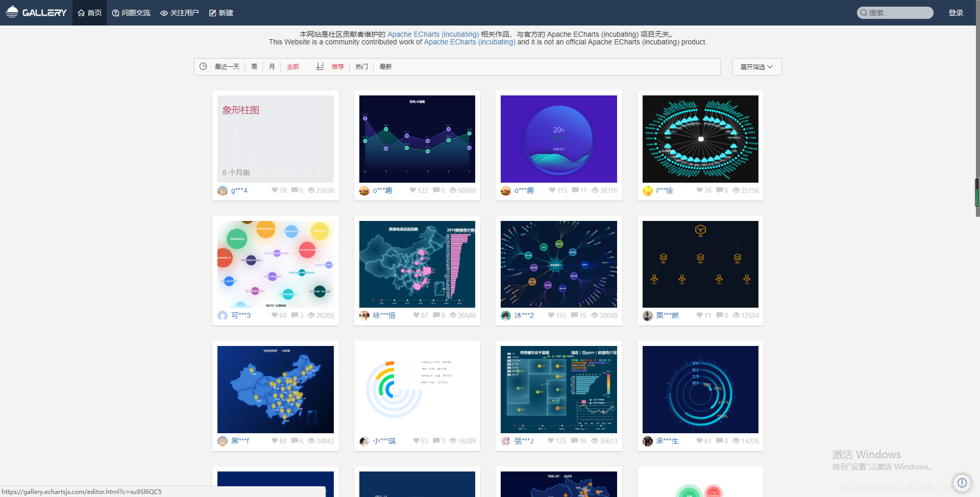Open 问题交流 discussion page
Viewport: 980px width, 497px height.
click(x=131, y=13)
